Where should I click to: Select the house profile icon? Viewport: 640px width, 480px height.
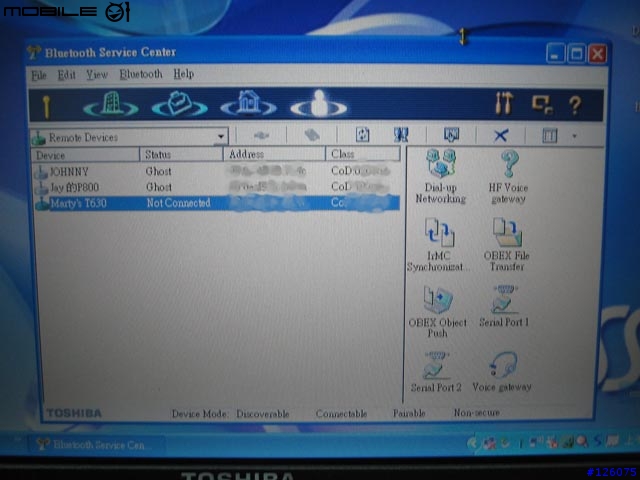[248, 104]
